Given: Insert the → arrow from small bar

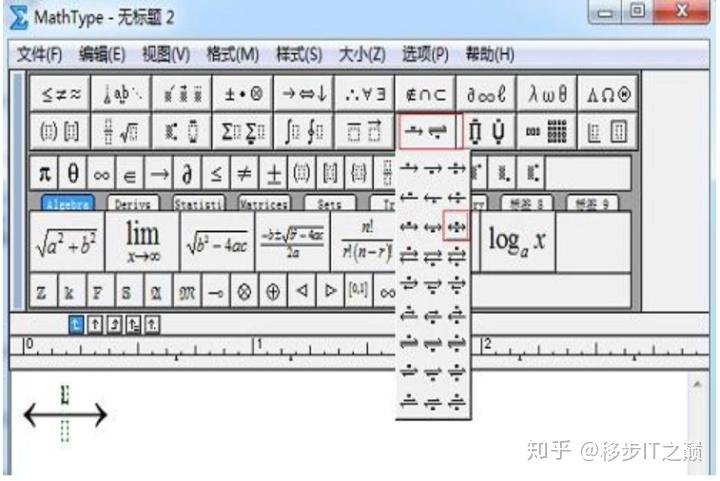Looking at the screenshot, I should (x=159, y=173).
